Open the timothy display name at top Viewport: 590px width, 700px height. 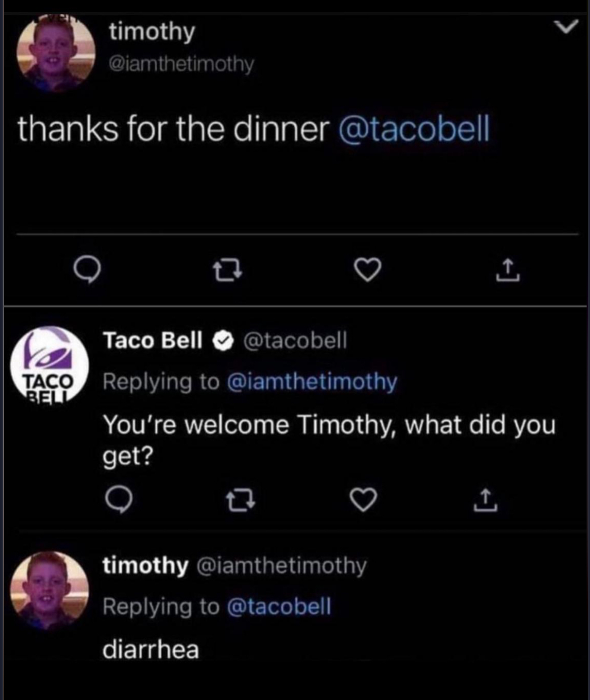152,32
